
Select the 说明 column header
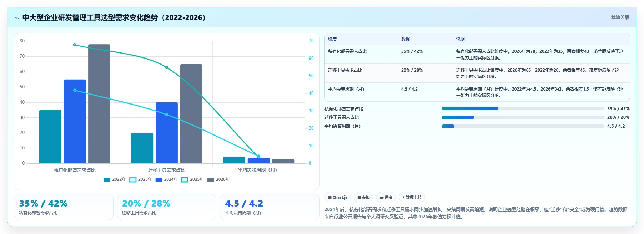point(460,39)
